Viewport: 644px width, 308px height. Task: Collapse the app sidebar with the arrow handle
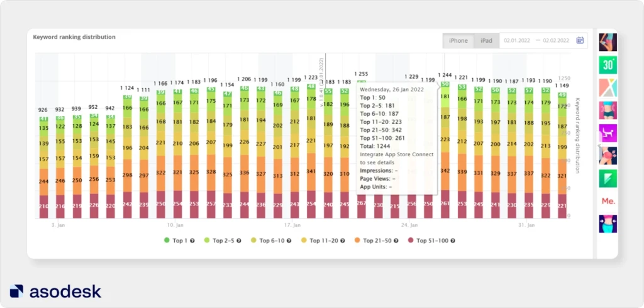coord(599,147)
